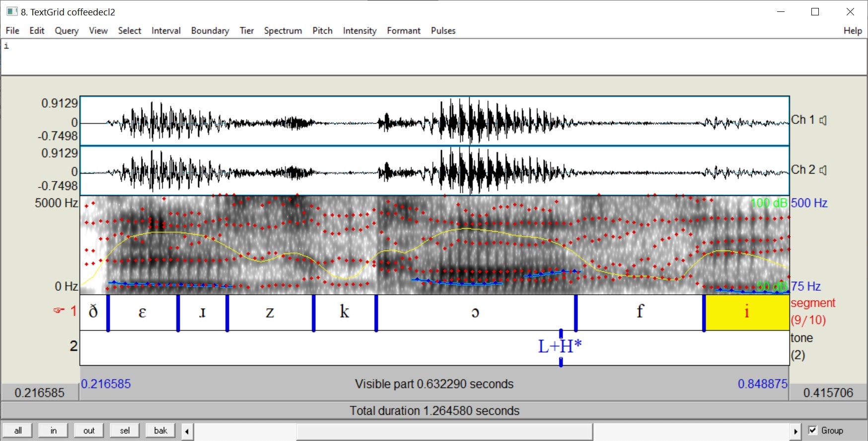The height and width of the screenshot is (441, 868).
Task: Open the View menu
Action: (98, 31)
